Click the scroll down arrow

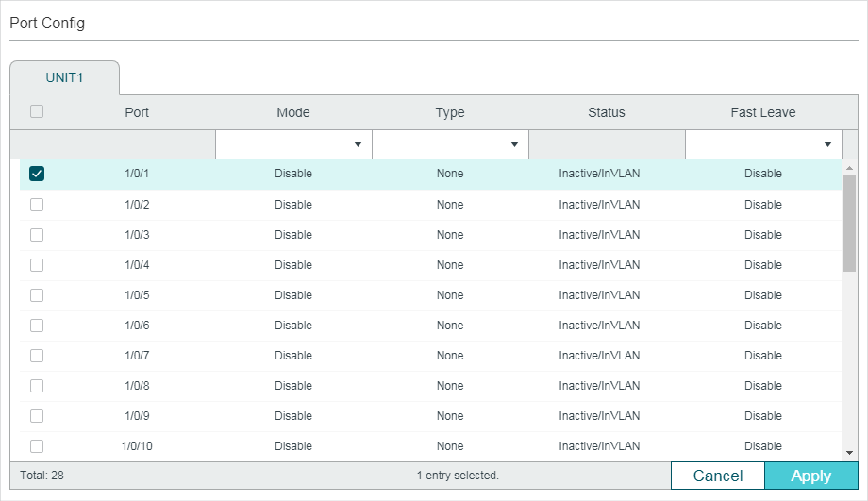tap(849, 454)
